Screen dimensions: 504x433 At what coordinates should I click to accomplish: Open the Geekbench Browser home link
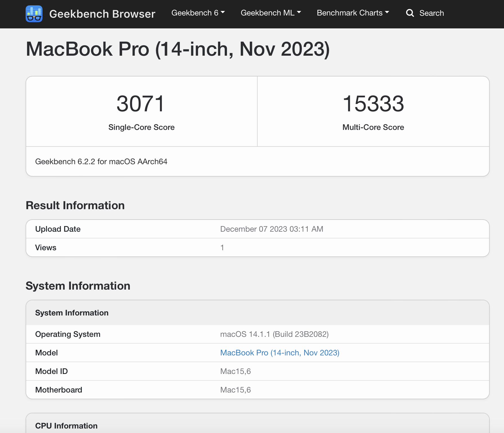102,14
